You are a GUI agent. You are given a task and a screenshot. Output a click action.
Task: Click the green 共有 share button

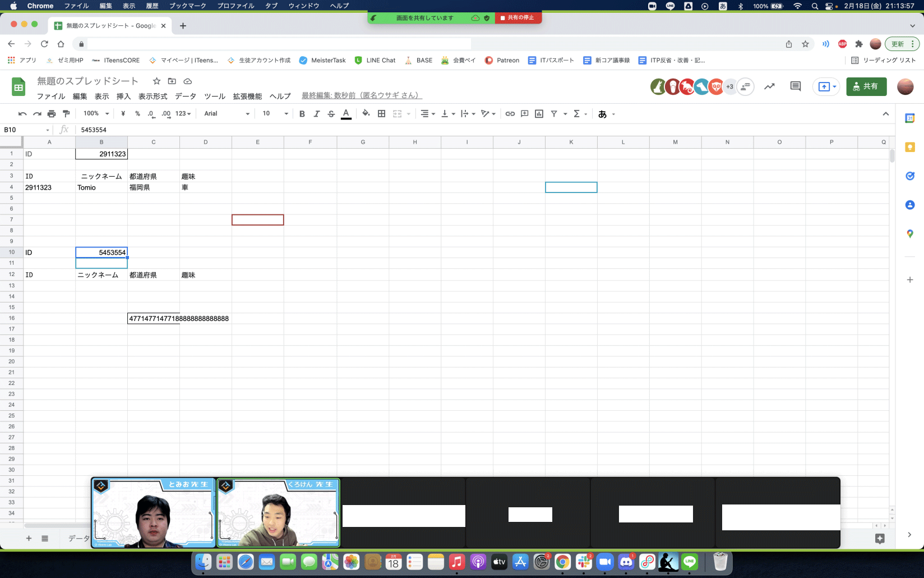click(866, 86)
